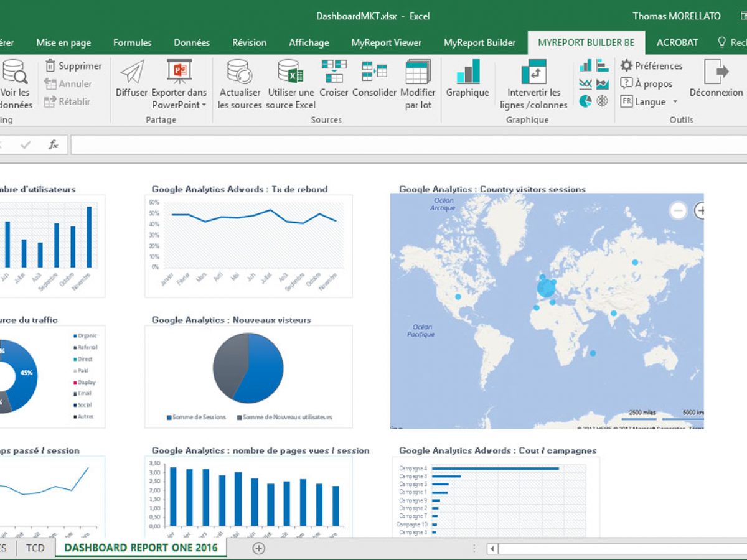747x560 pixels.
Task: Click the Croiser tables icon
Action: 334,70
